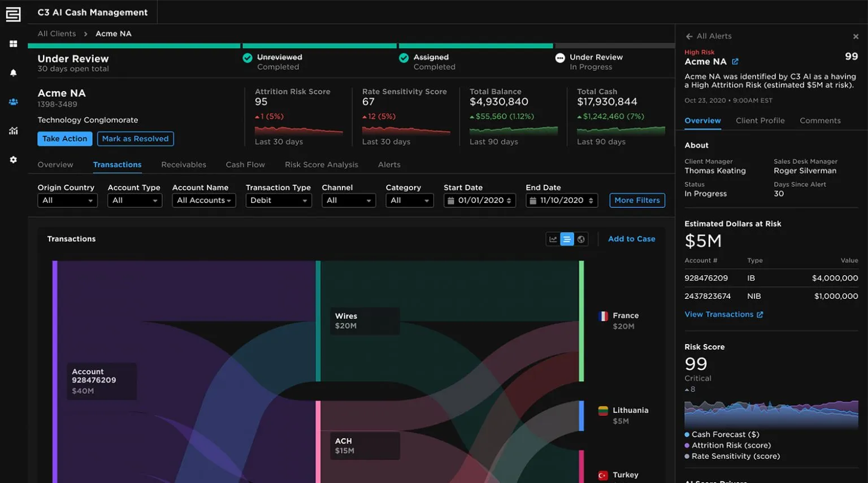Viewport: 868px width, 483px height.
Task: Click the Take Action button
Action: [x=65, y=139]
